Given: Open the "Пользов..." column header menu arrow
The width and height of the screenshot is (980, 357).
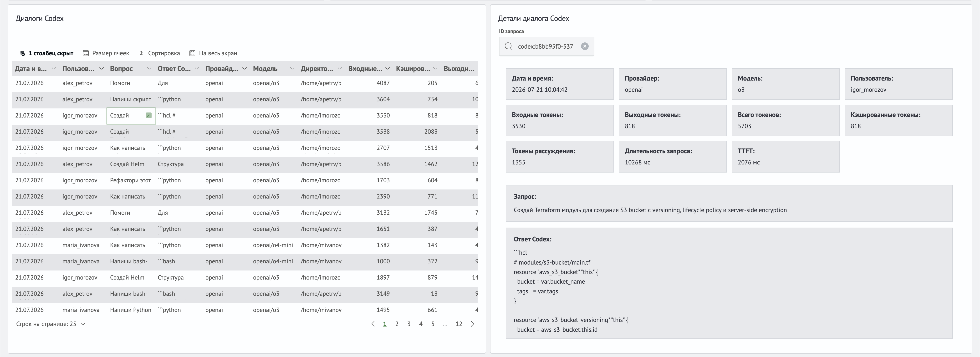Looking at the screenshot, I should click(x=101, y=68).
